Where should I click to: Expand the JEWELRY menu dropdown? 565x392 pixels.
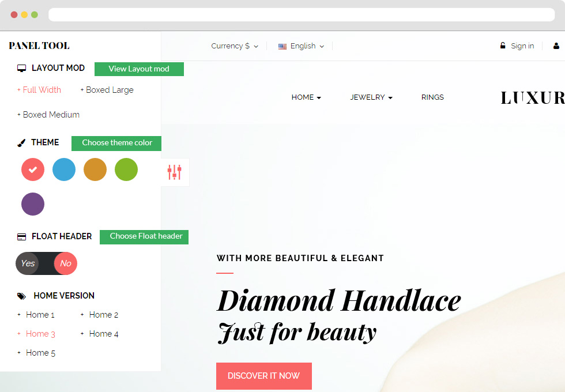coord(371,97)
